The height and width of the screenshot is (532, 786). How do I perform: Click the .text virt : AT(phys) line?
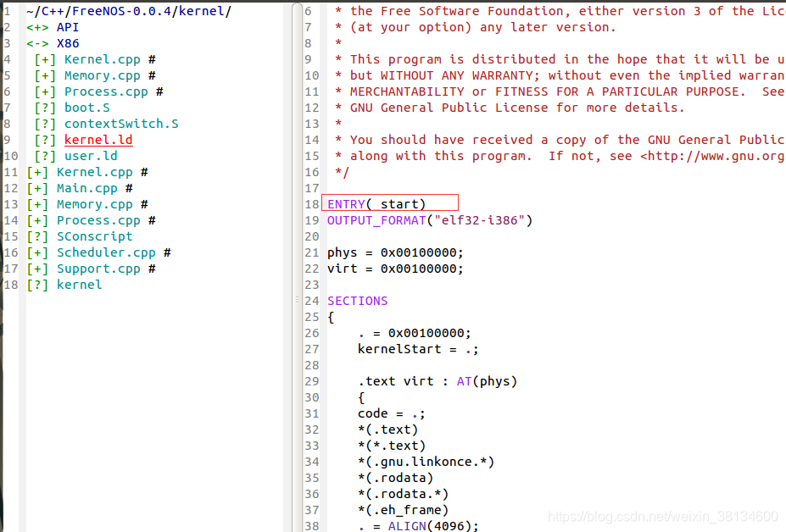438,381
